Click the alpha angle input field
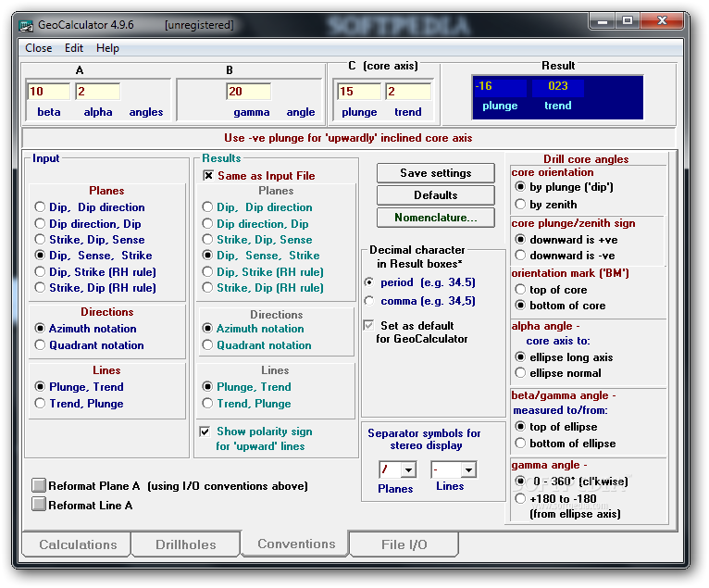The width and height of the screenshot is (709, 588). [98, 92]
